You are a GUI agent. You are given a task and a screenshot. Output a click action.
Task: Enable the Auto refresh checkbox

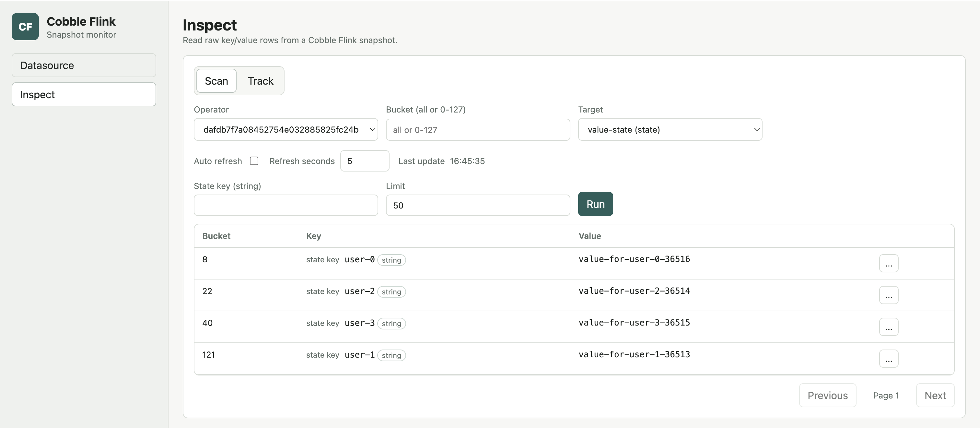pos(254,161)
